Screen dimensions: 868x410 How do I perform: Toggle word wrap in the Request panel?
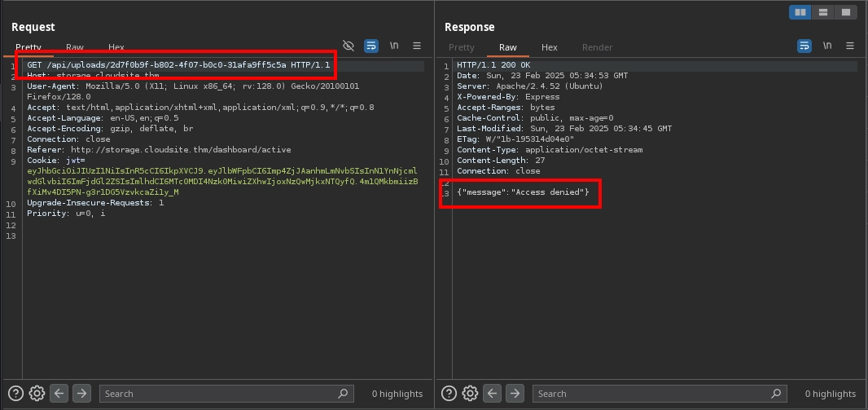pyautogui.click(x=371, y=46)
